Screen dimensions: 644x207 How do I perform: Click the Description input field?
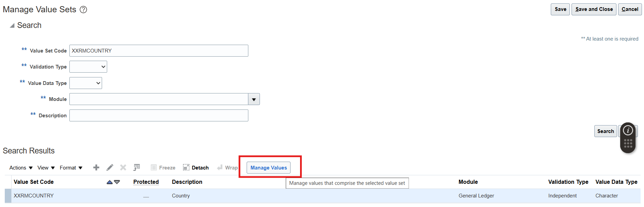[x=159, y=116]
